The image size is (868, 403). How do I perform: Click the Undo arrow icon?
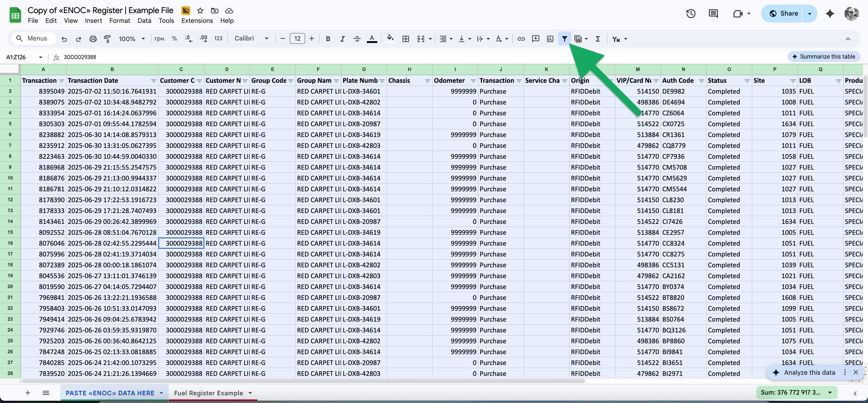click(64, 39)
